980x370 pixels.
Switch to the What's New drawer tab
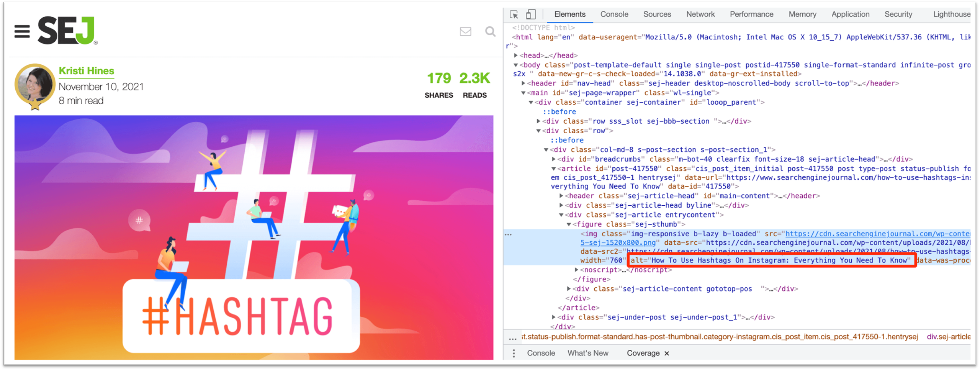point(587,354)
